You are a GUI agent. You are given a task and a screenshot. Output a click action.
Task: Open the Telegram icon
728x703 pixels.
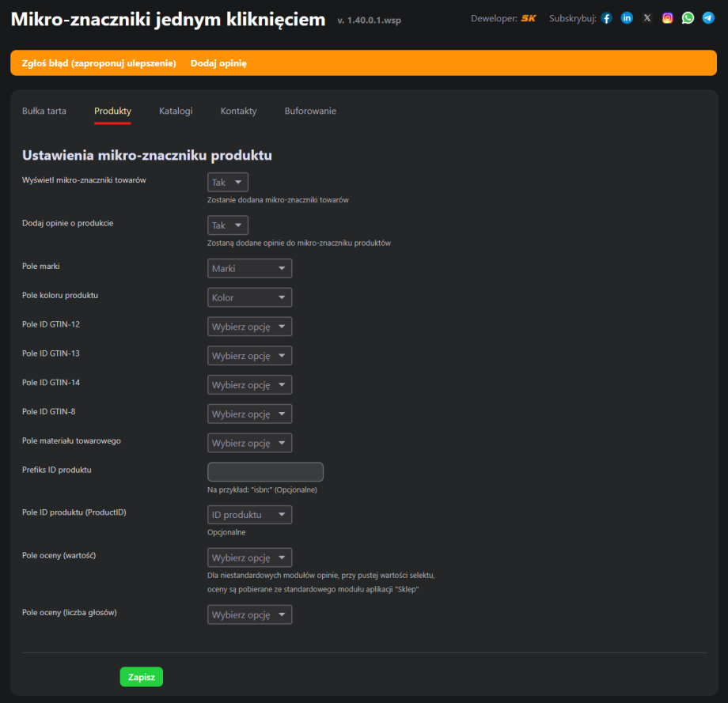[708, 17]
